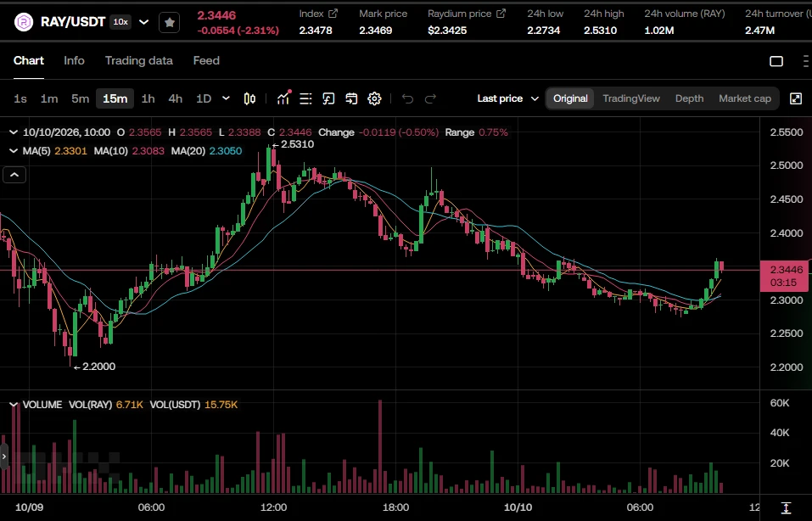812x521 pixels.
Task: Open the RAY/USDT pair selector chevron
Action: point(144,22)
